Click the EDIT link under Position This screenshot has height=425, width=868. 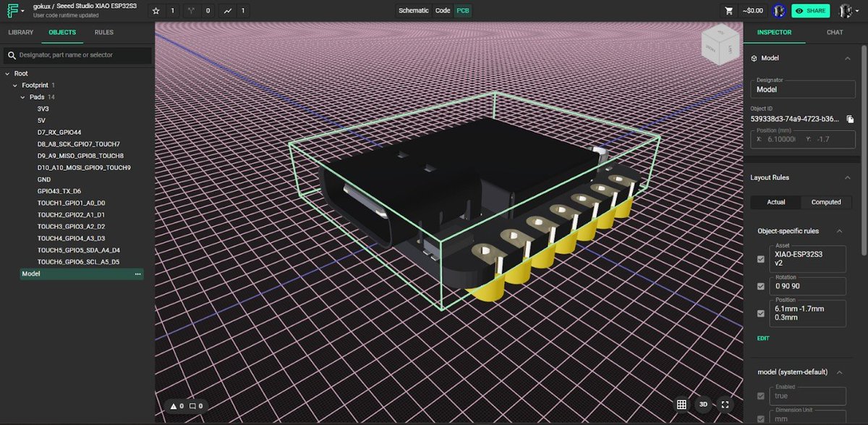[762, 338]
